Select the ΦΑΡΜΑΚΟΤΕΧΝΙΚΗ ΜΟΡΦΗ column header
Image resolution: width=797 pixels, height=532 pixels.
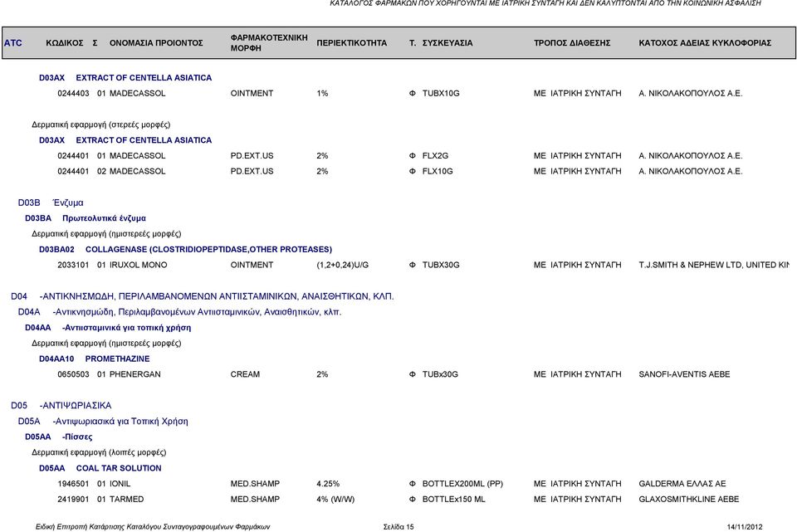(x=269, y=42)
